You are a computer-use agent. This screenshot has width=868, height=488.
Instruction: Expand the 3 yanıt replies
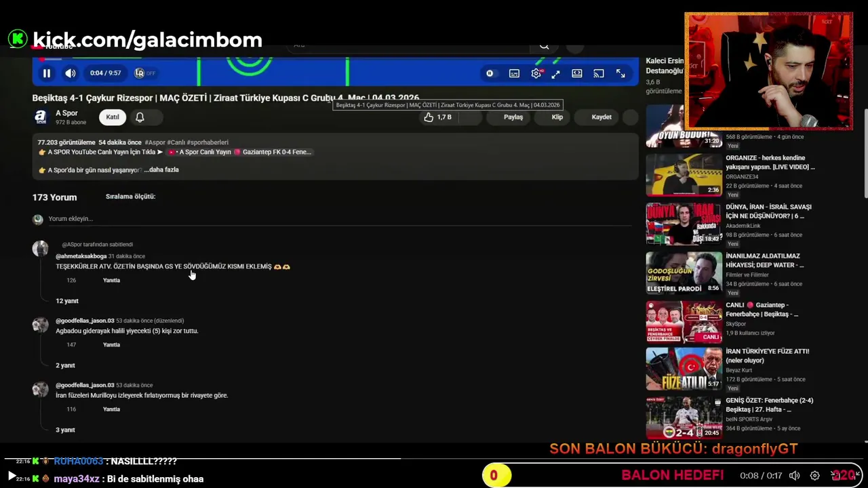pyautogui.click(x=65, y=430)
